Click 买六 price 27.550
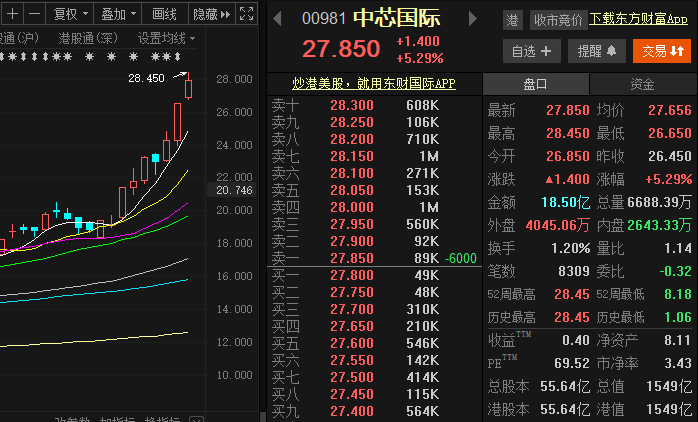 tap(352, 360)
